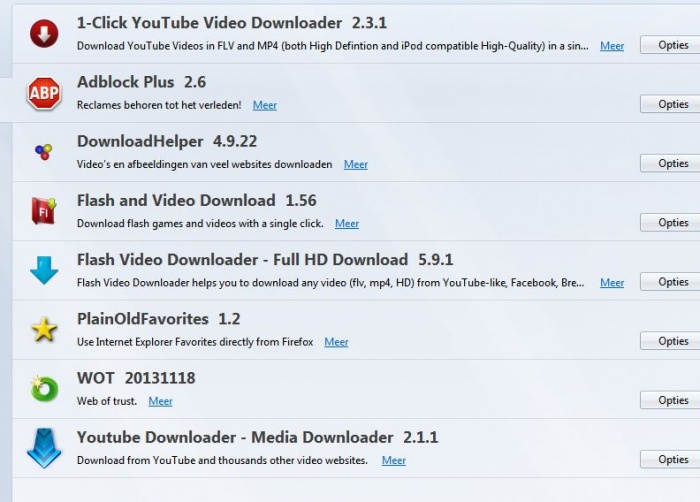Show more about Flash Video Downloader via Meer
The height and width of the screenshot is (502, 700).
pyautogui.click(x=612, y=283)
